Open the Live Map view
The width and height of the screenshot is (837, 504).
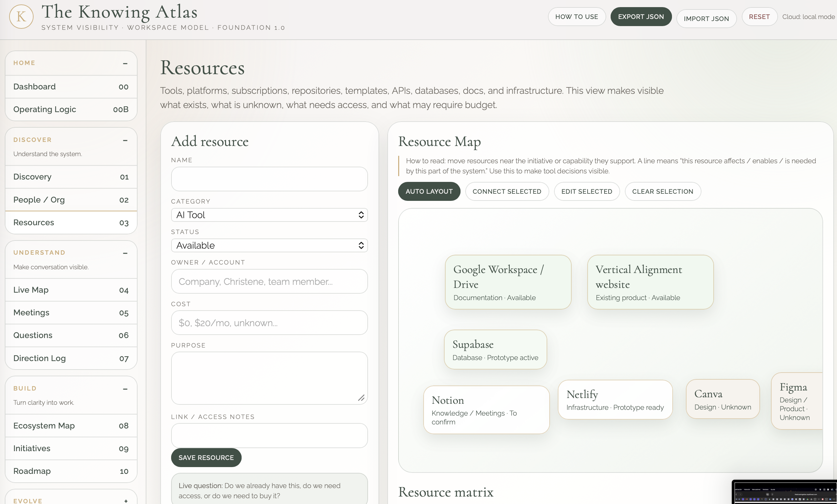point(71,290)
